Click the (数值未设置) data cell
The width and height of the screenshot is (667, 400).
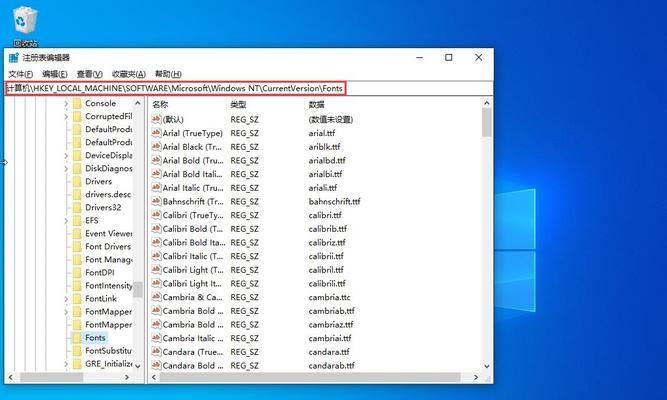(331, 120)
